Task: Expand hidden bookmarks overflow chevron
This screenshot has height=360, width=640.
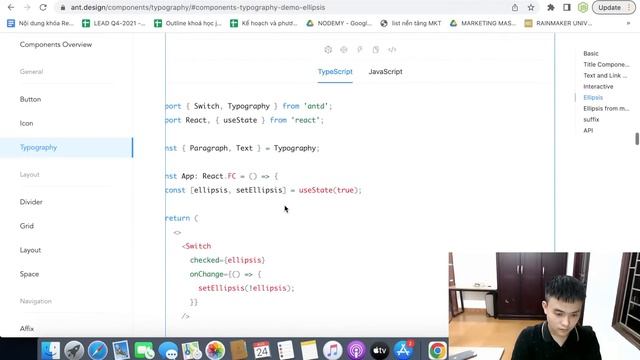Action: 628,23
